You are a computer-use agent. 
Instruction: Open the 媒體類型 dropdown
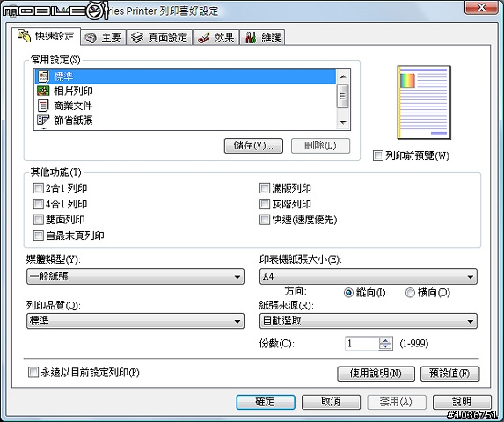135,277
